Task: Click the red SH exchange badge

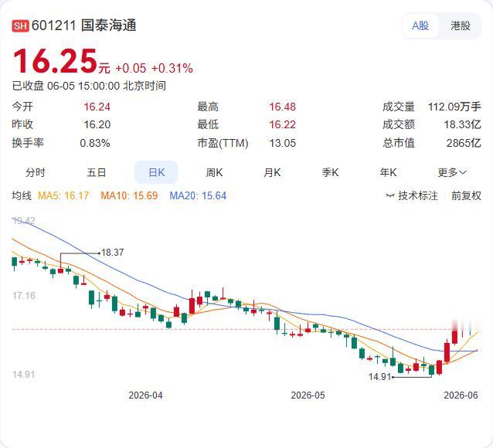Action: [x=20, y=25]
